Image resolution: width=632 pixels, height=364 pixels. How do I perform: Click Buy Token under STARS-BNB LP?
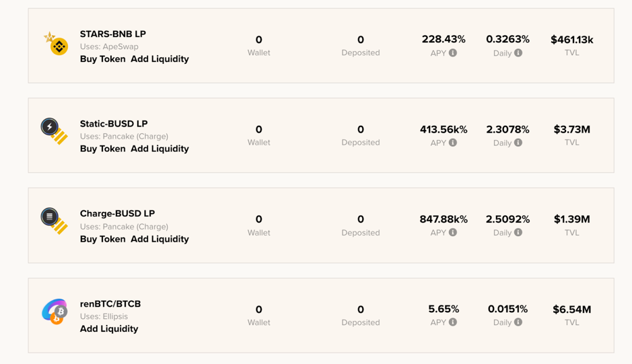[102, 59]
